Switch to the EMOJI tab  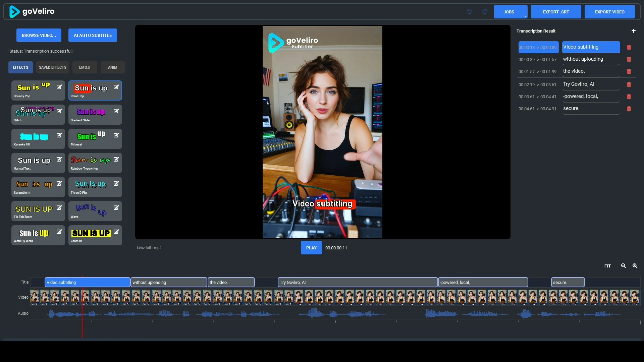click(x=85, y=67)
